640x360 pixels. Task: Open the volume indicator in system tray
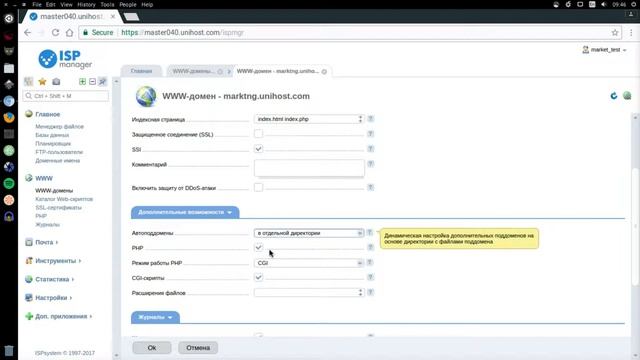(x=604, y=4)
